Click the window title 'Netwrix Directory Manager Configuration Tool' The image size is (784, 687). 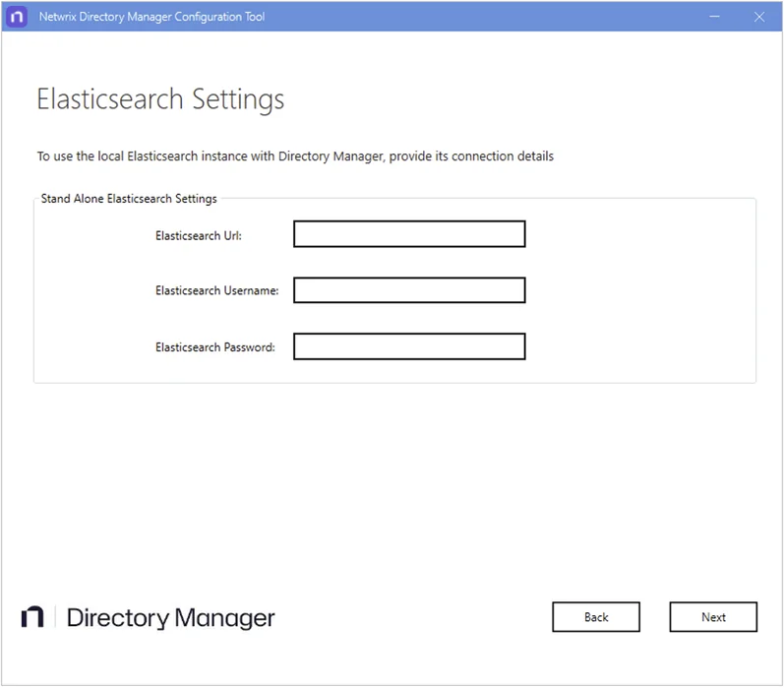(152, 17)
